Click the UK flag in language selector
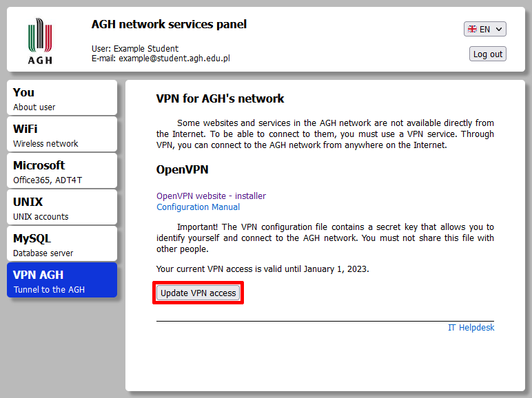This screenshot has height=398, width=532. [x=472, y=29]
